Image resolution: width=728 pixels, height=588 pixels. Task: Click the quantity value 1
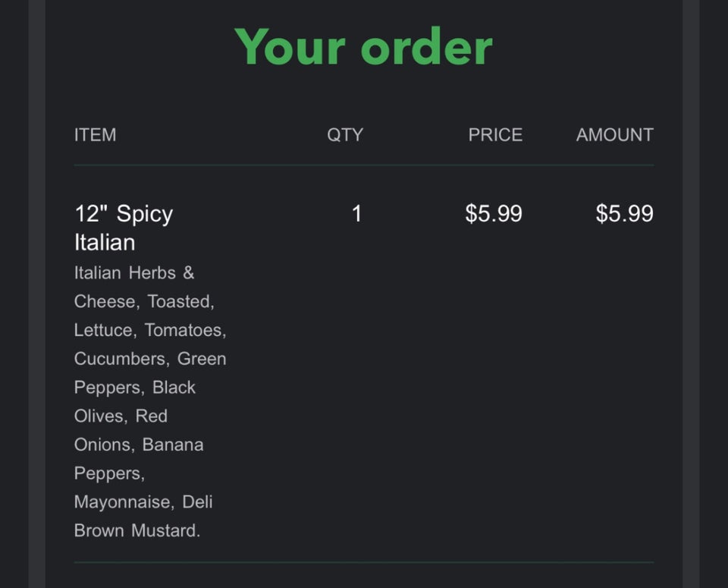356,214
